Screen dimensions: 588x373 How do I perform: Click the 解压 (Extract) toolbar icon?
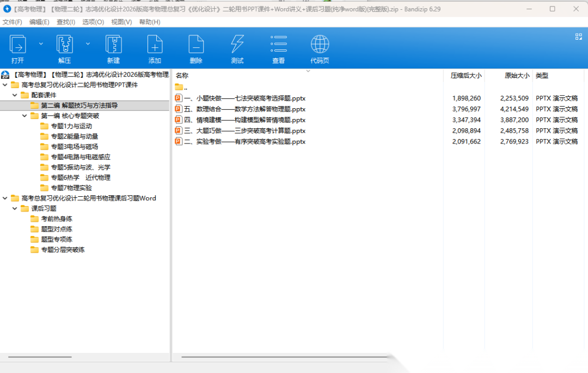coord(65,45)
